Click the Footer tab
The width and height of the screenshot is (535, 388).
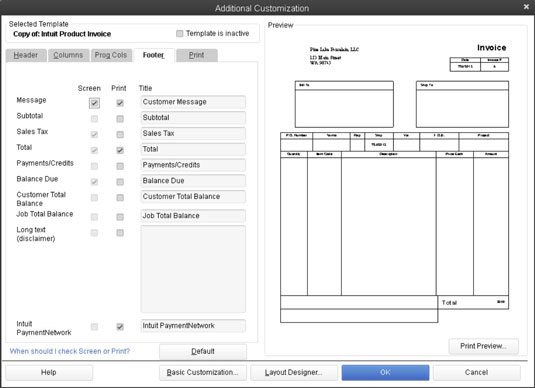154,55
